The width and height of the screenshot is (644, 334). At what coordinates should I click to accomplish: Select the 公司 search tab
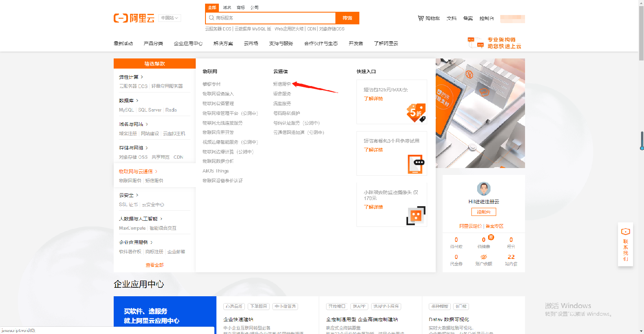point(255,7)
